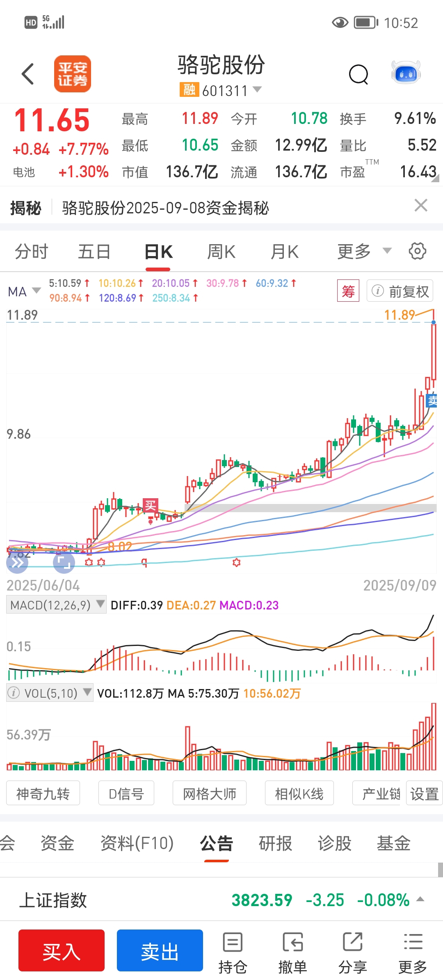Switch to the 五日 chart tab
This screenshot has width=443, height=980.
click(94, 252)
